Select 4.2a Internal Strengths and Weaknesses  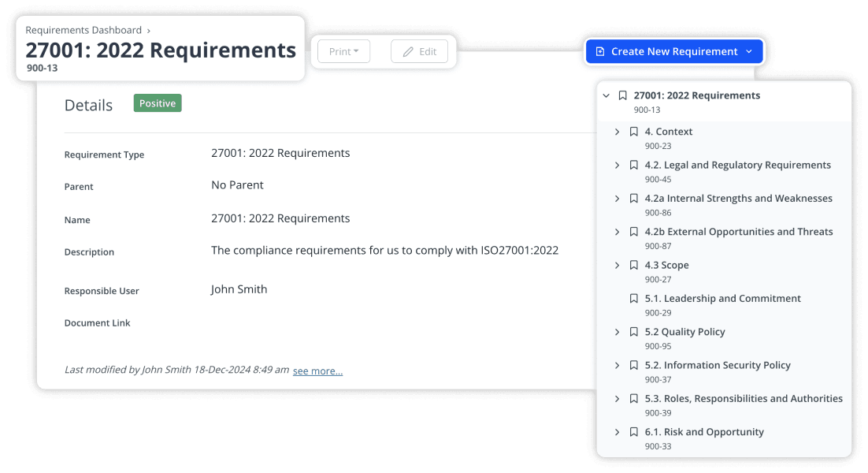(740, 198)
